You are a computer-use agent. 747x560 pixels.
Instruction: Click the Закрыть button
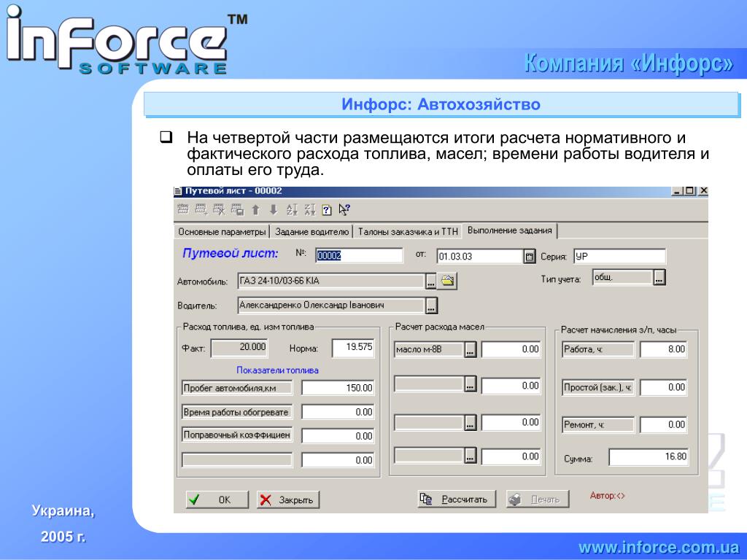click(287, 499)
